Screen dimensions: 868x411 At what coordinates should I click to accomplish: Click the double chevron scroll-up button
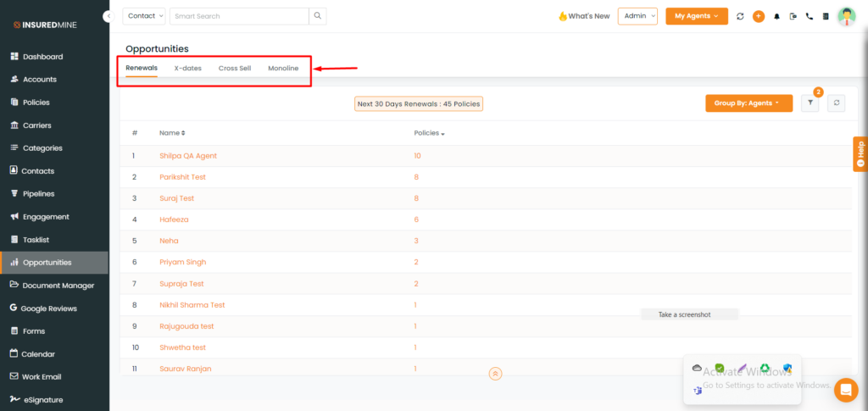point(495,374)
